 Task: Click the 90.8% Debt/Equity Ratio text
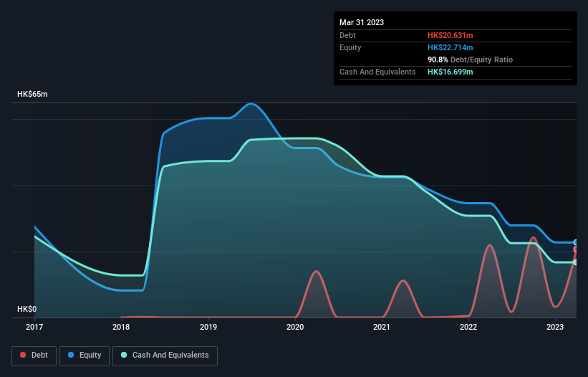(x=470, y=59)
